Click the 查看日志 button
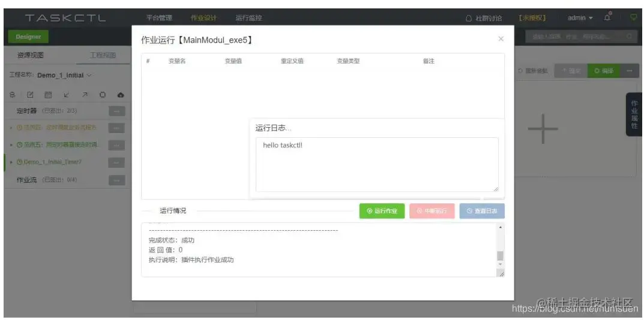Image resolution: width=644 pixels, height=320 pixels. 482,211
